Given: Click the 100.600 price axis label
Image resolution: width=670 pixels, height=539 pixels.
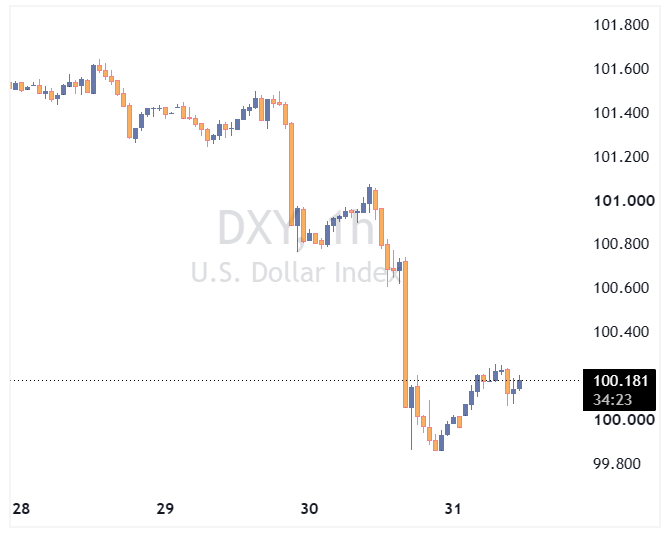Looking at the screenshot, I should pos(621,288).
